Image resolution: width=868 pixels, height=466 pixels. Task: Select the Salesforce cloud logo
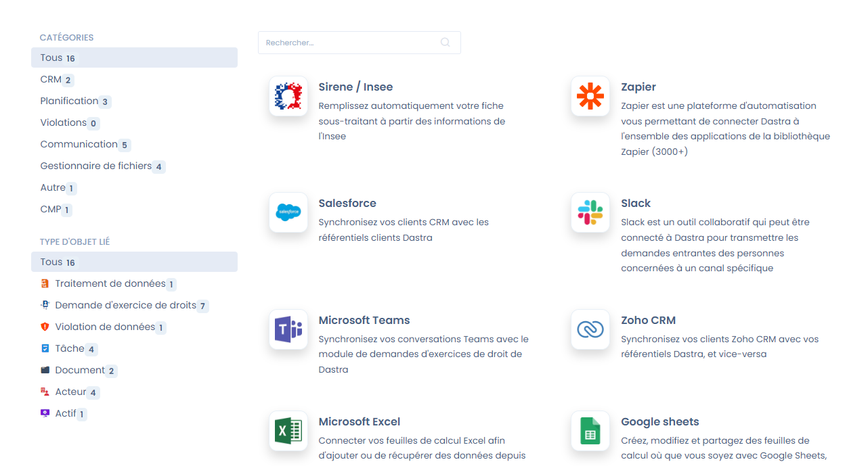click(x=288, y=212)
